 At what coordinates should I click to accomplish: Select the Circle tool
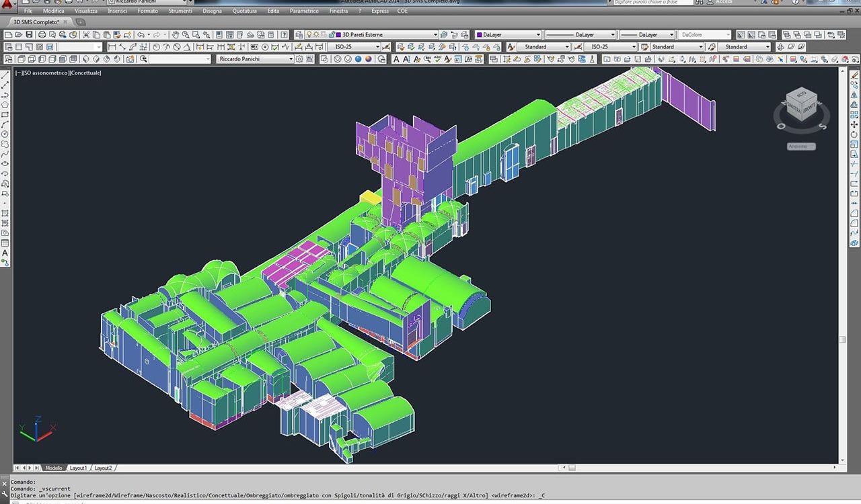(x=5, y=134)
